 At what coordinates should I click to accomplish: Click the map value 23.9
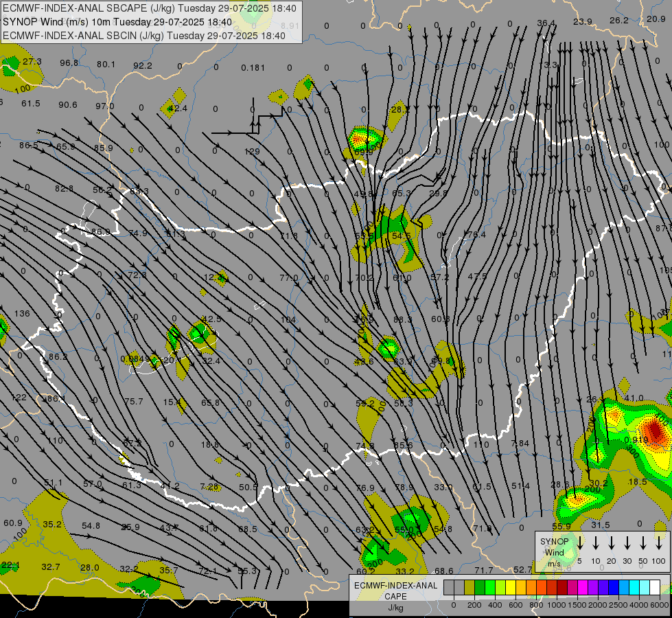click(x=583, y=22)
